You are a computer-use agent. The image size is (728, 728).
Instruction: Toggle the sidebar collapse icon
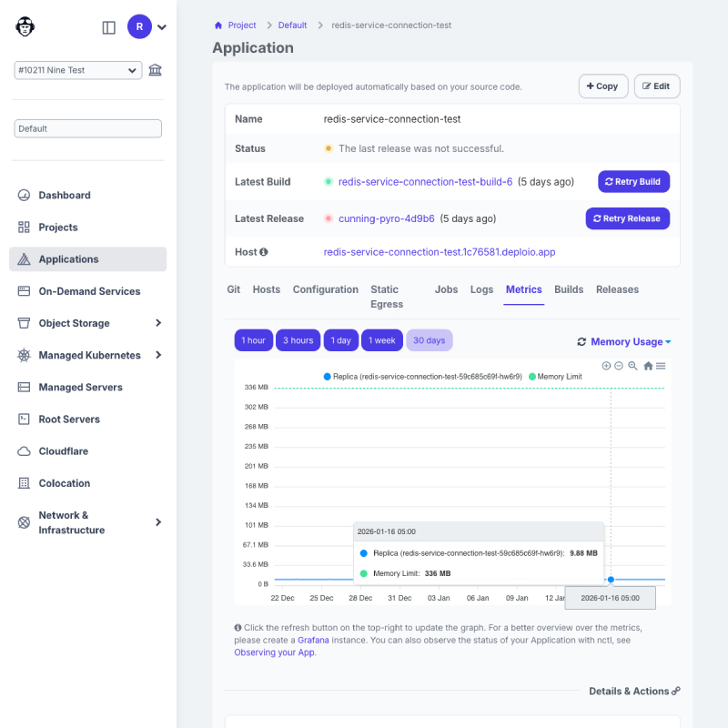(108, 27)
